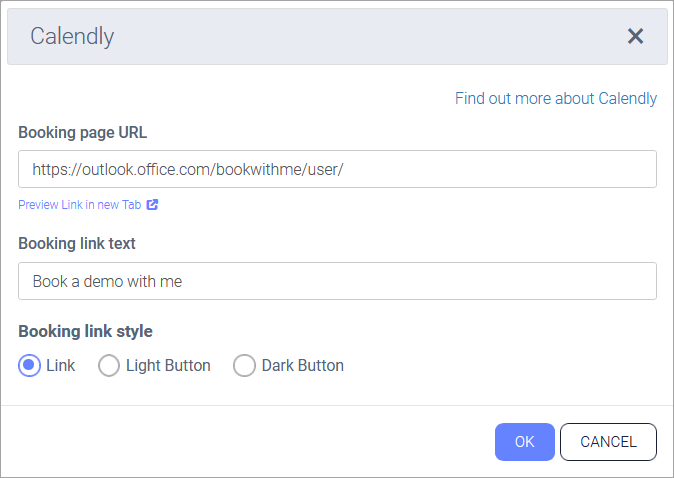674x478 pixels.
Task: Select the Link radio button circle
Action: click(29, 366)
